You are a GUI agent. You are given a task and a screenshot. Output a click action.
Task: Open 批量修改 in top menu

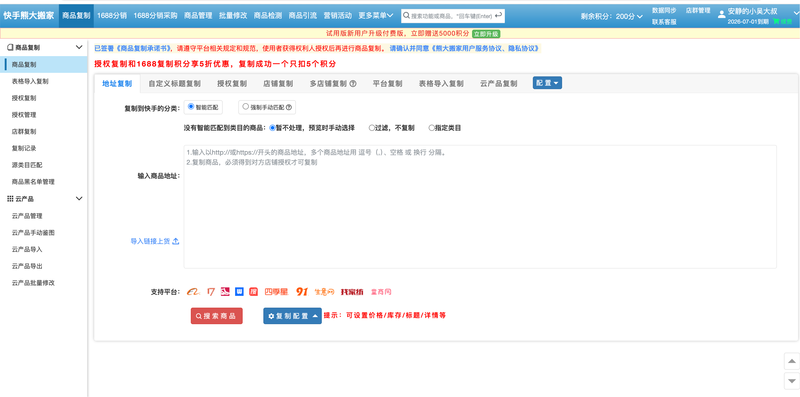click(x=233, y=16)
